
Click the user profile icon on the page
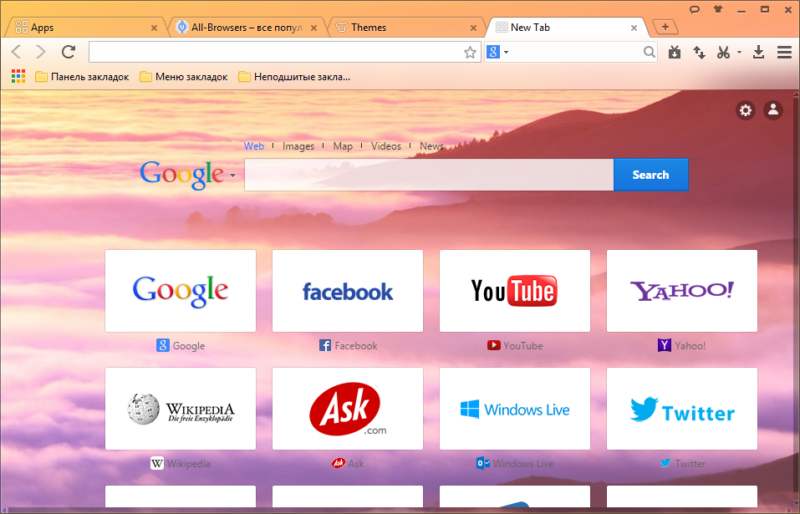773,111
